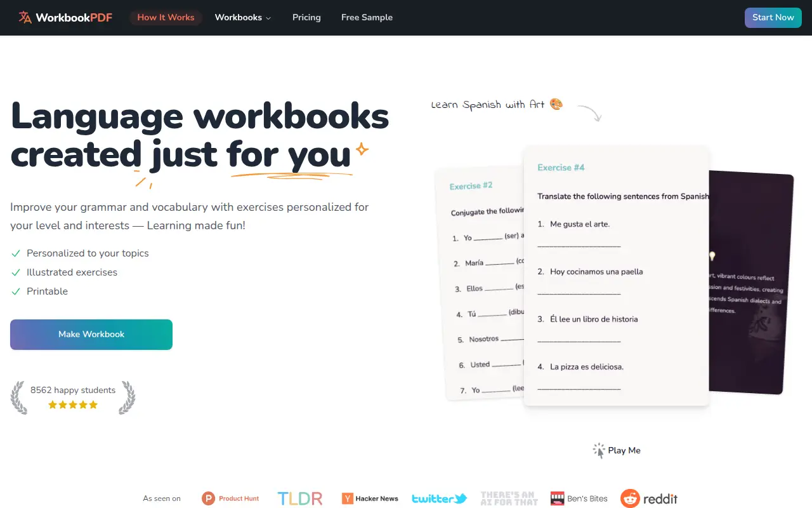
Task: Go to the Pricing page
Action: point(306,17)
